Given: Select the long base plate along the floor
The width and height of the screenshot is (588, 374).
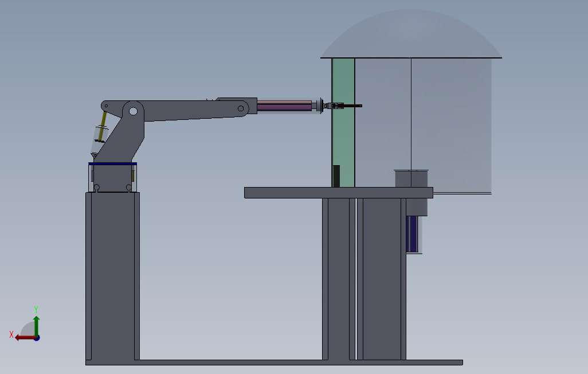Looking at the screenshot, I should 274,363.
